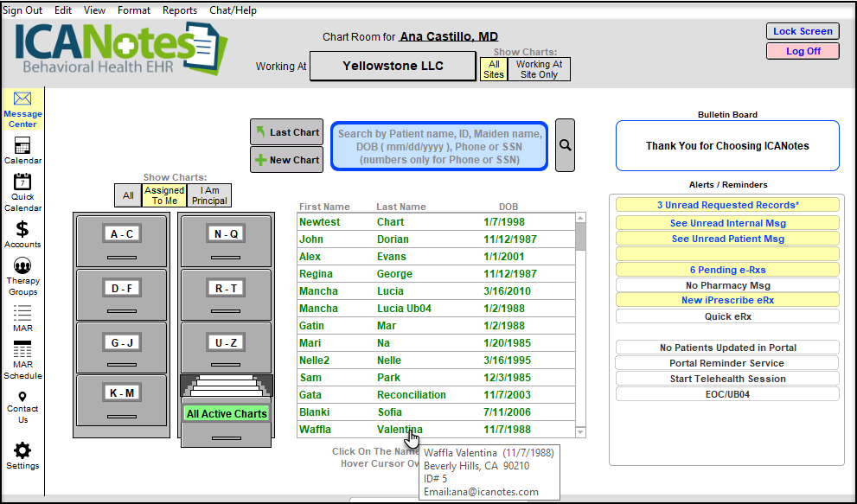Open the Calendar from the sidebar

[x=22, y=146]
